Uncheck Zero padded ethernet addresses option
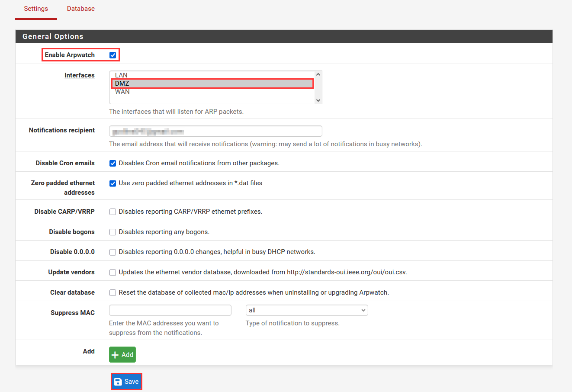The height and width of the screenshot is (392, 572). click(x=113, y=183)
